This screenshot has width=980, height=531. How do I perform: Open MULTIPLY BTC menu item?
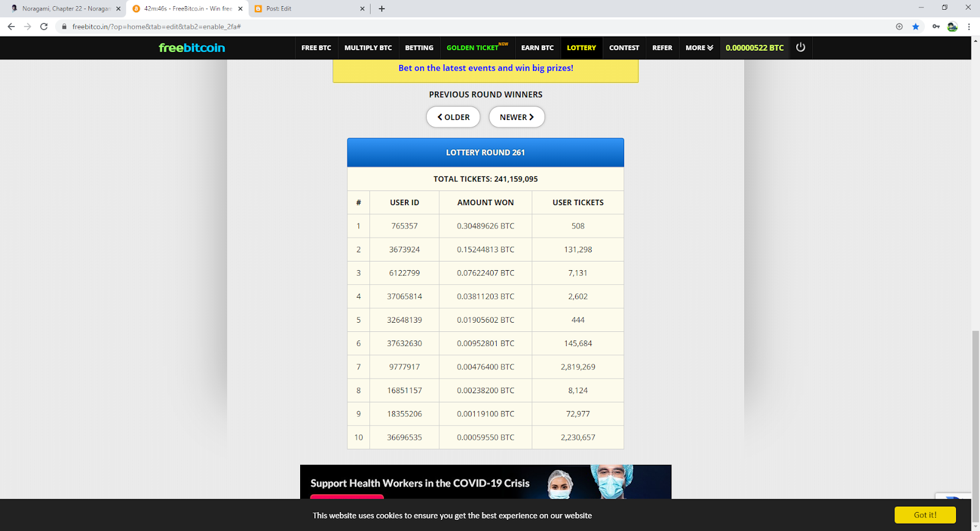click(368, 48)
